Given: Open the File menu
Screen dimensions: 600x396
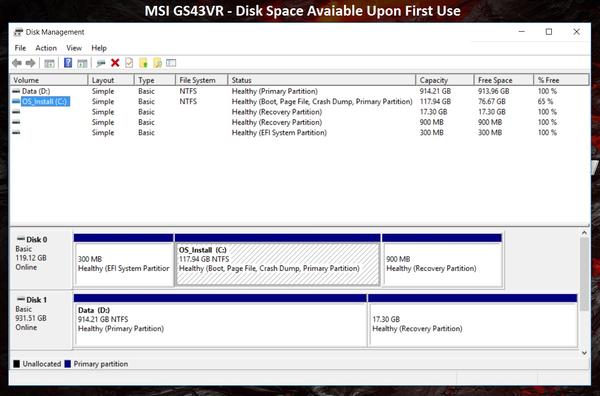Looking at the screenshot, I should pos(20,48).
